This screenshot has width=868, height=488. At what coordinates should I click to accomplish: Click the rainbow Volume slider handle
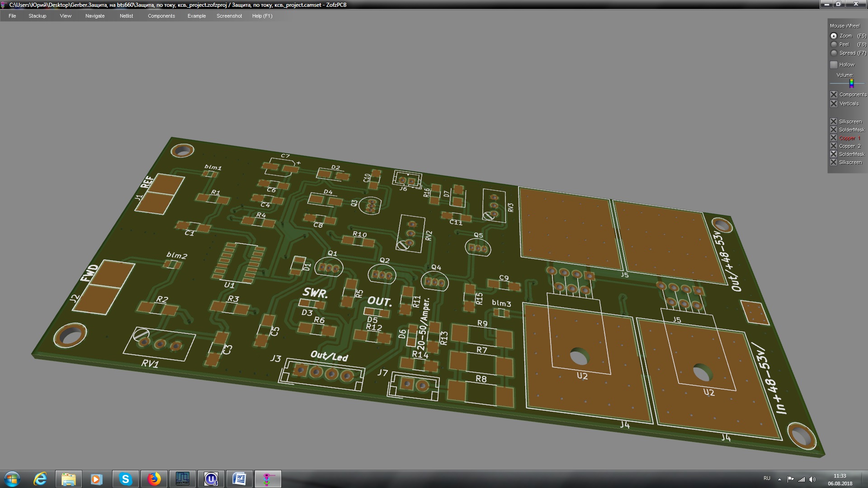click(851, 83)
